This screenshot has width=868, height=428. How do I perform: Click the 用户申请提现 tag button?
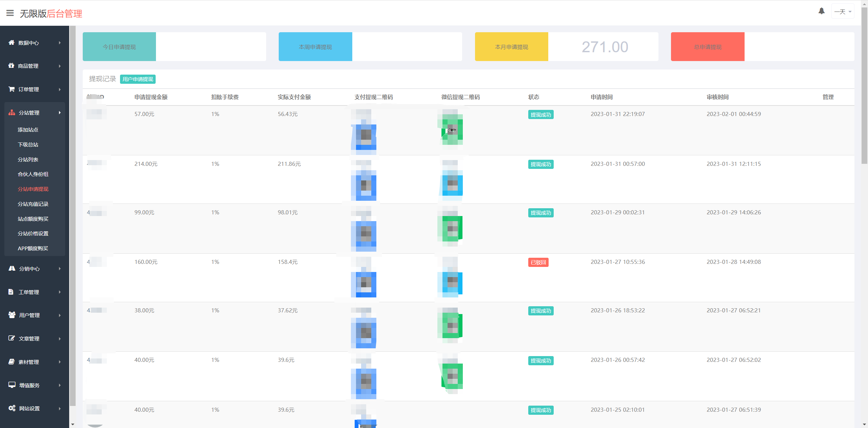click(x=138, y=79)
